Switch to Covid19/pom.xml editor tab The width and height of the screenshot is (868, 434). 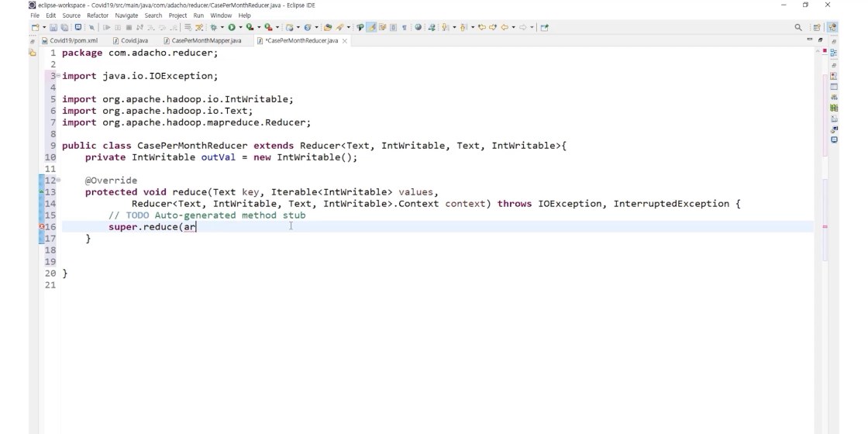click(69, 40)
